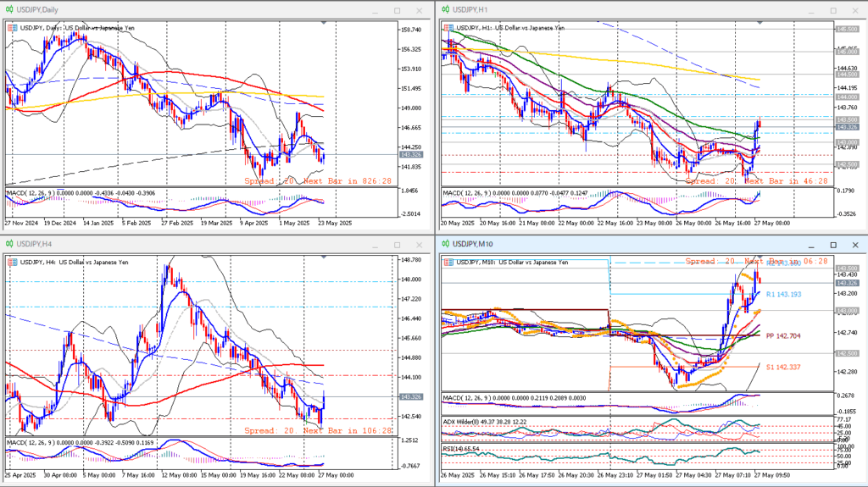The height and width of the screenshot is (487, 868).
Task: Minimize the USDJPY,H1 chart window
Action: tap(811, 10)
